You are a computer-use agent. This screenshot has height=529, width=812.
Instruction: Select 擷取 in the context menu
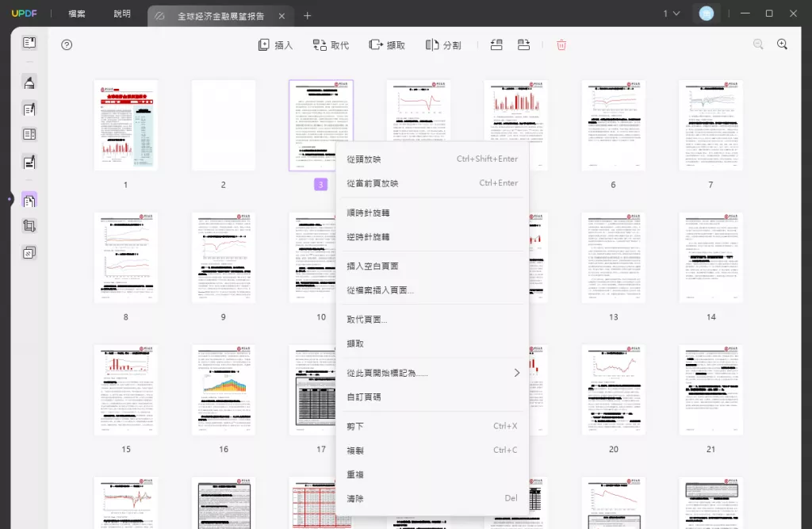(432, 343)
